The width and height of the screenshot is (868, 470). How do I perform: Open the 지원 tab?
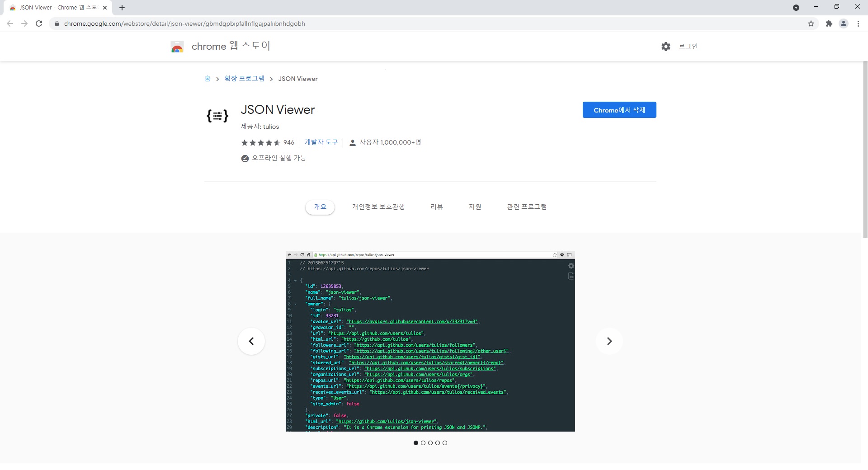tap(475, 207)
